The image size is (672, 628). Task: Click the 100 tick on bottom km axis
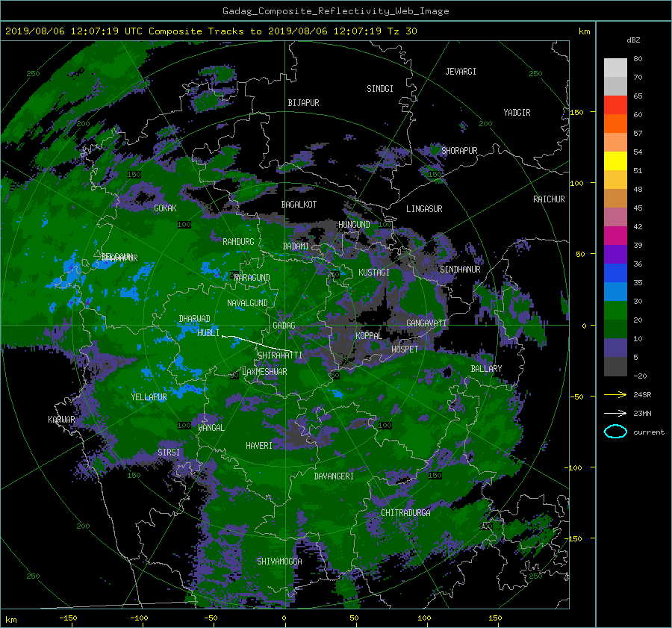click(x=424, y=618)
